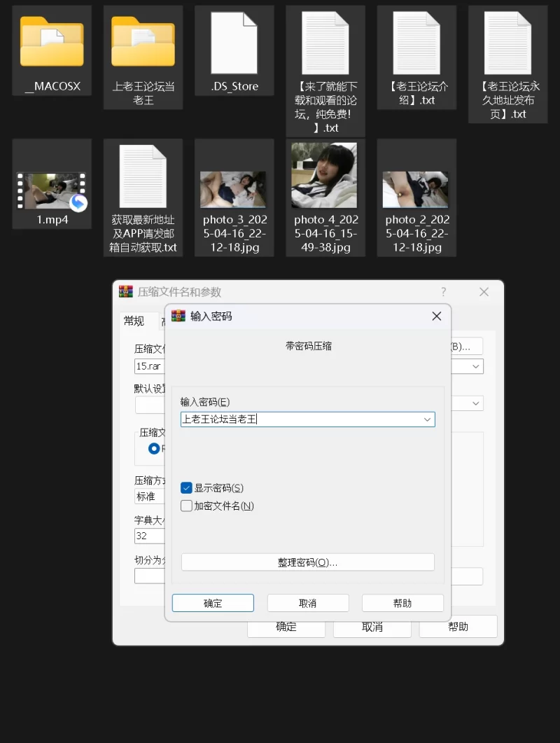Select the 上老王论坛当老王 folder
The height and width of the screenshot is (743, 560).
[143, 57]
